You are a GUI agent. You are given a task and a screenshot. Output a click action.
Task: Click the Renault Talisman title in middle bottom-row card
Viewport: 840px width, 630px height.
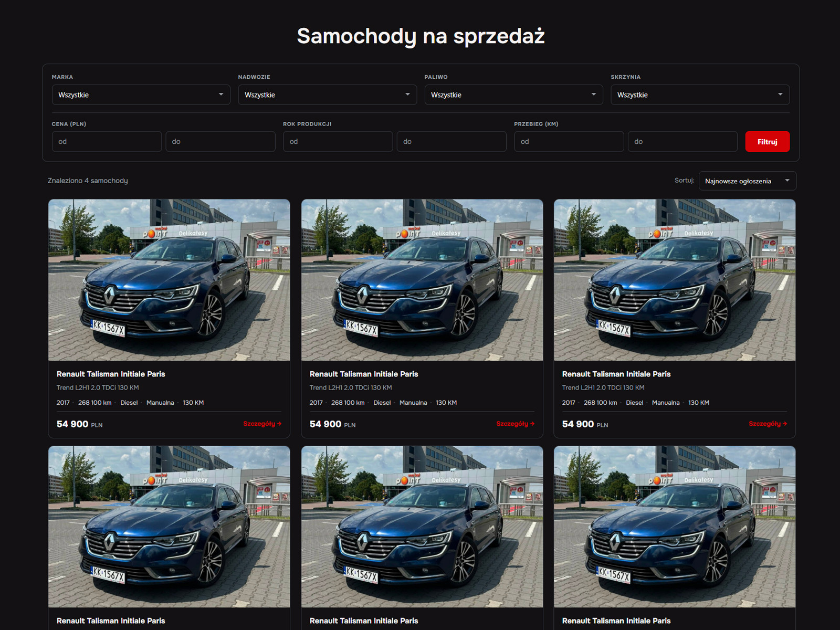[x=364, y=621]
